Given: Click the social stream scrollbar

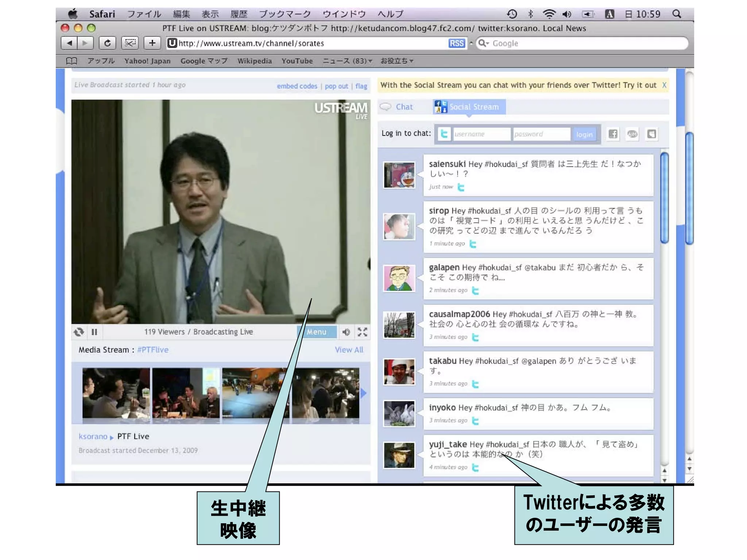Looking at the screenshot, I should coord(665,198).
